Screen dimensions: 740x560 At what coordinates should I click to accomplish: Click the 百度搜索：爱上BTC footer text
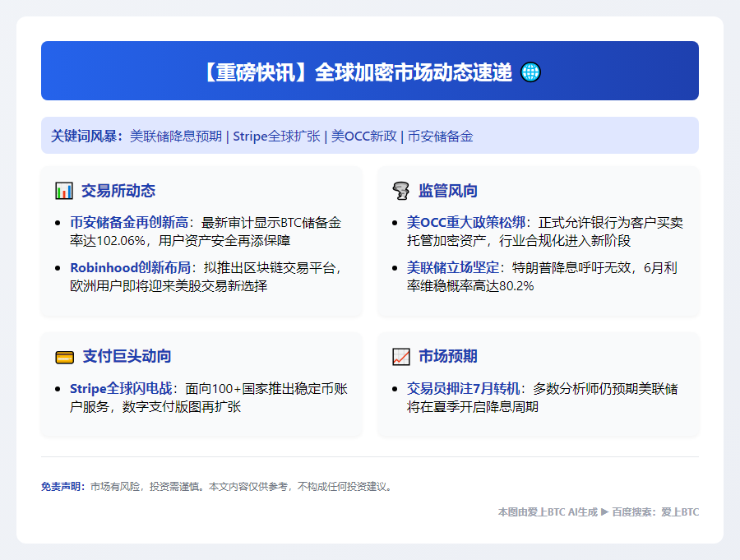[x=655, y=511]
